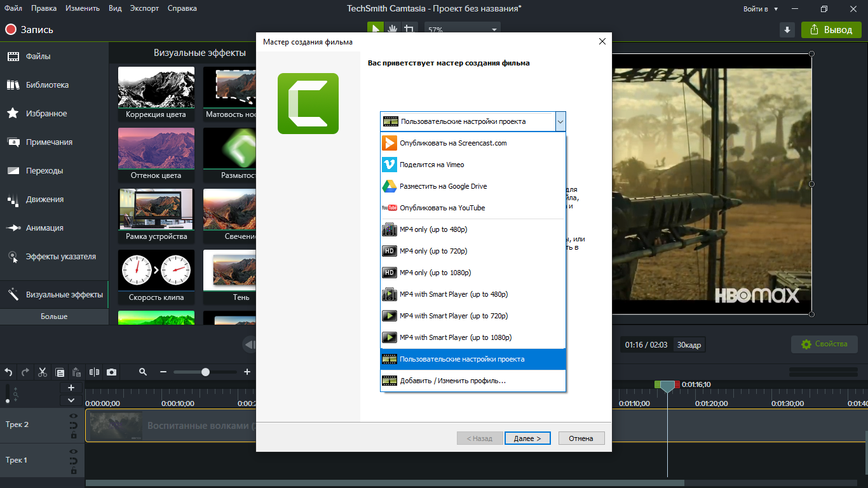Click the timeline zoom slider handle

205,372
